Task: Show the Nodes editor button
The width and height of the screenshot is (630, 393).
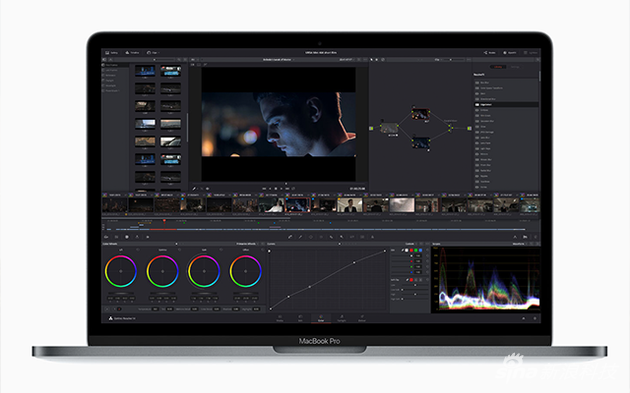Action: 490,53
